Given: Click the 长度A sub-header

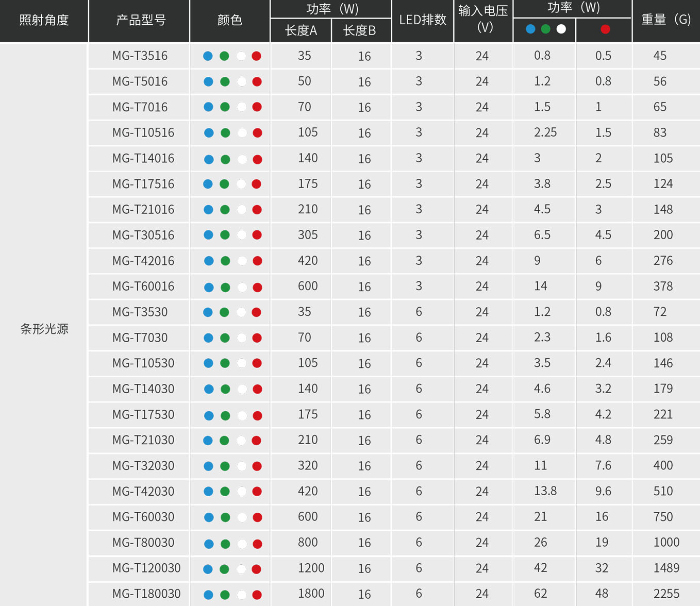Looking at the screenshot, I should [x=301, y=30].
